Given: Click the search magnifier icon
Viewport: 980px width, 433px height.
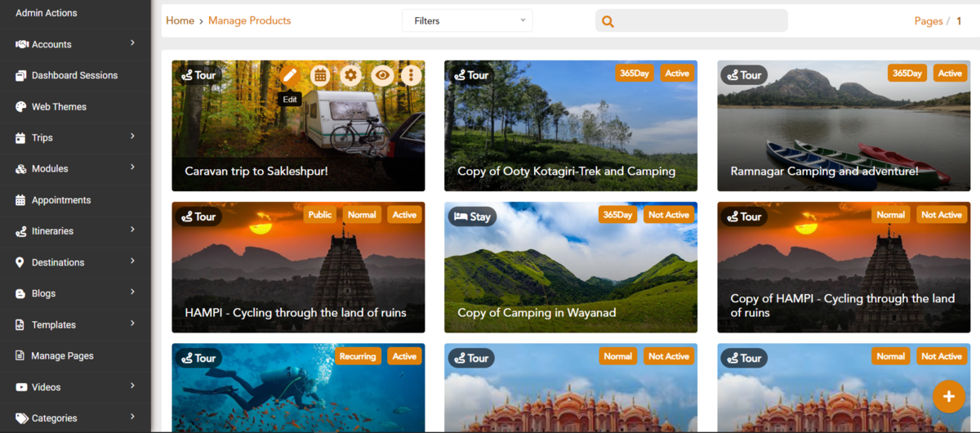Looking at the screenshot, I should pyautogui.click(x=608, y=21).
